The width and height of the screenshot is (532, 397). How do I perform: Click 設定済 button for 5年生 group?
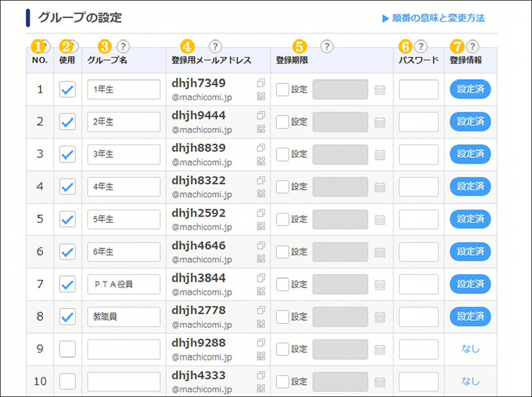click(471, 219)
